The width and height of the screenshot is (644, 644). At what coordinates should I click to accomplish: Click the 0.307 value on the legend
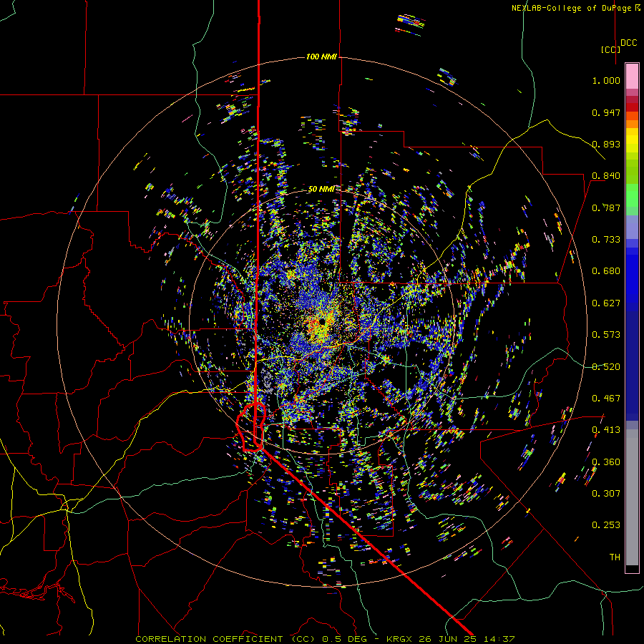[606, 494]
